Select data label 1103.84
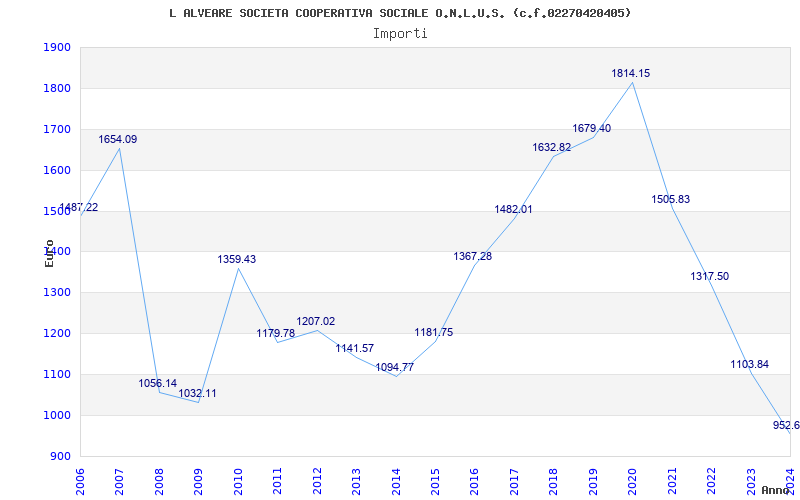The width and height of the screenshot is (800, 500). click(x=749, y=364)
